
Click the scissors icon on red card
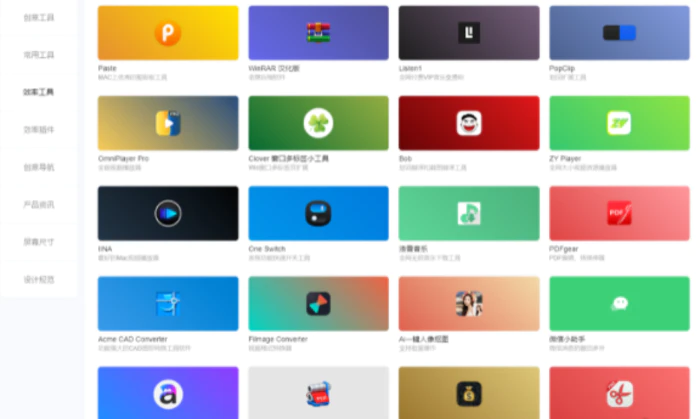pos(619,392)
